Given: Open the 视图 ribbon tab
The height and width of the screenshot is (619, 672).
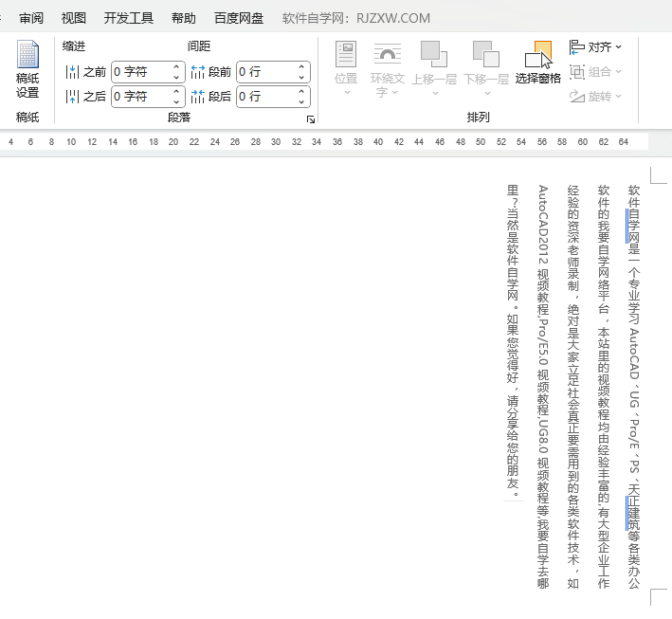Looking at the screenshot, I should pyautogui.click(x=74, y=18).
